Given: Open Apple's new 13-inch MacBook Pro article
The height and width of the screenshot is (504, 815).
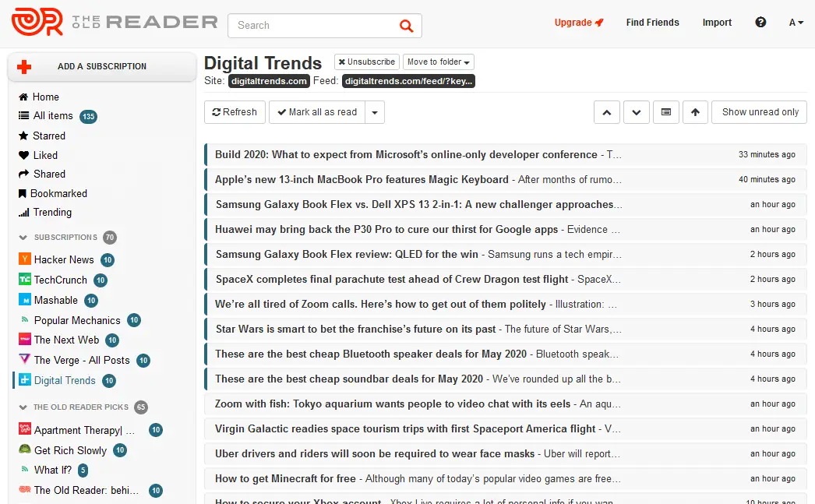Looking at the screenshot, I should (x=505, y=180).
